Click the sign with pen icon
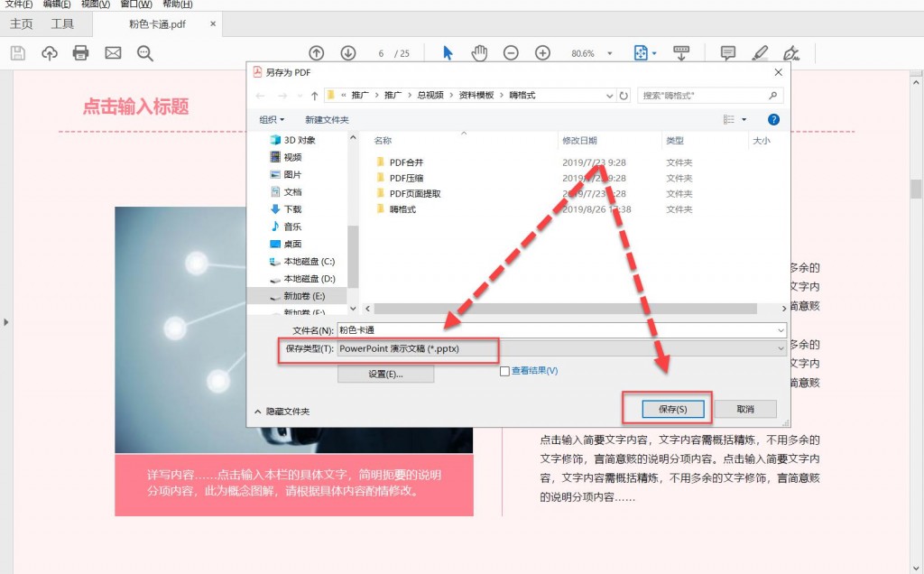The height and width of the screenshot is (574, 924). [791, 53]
